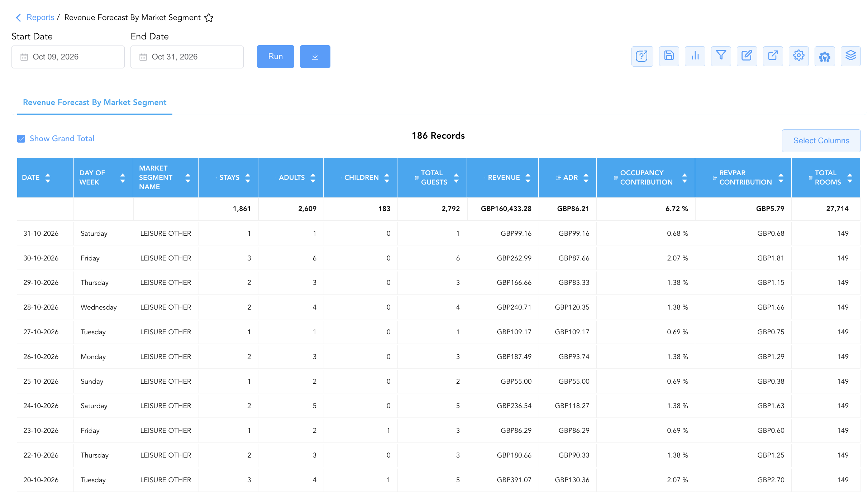Image resolution: width=868 pixels, height=493 pixels.
Task: Sort by the Date column arrows
Action: (x=48, y=178)
